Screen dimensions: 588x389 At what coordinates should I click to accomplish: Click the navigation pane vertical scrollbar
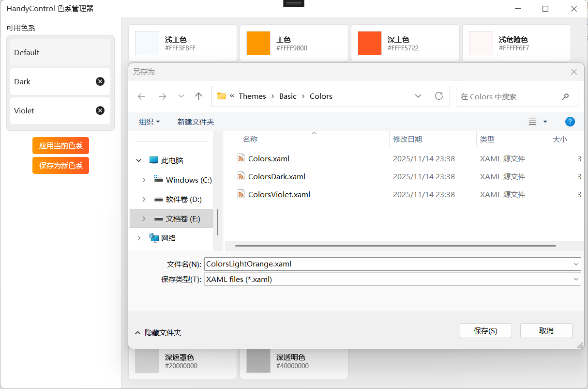tap(218, 221)
